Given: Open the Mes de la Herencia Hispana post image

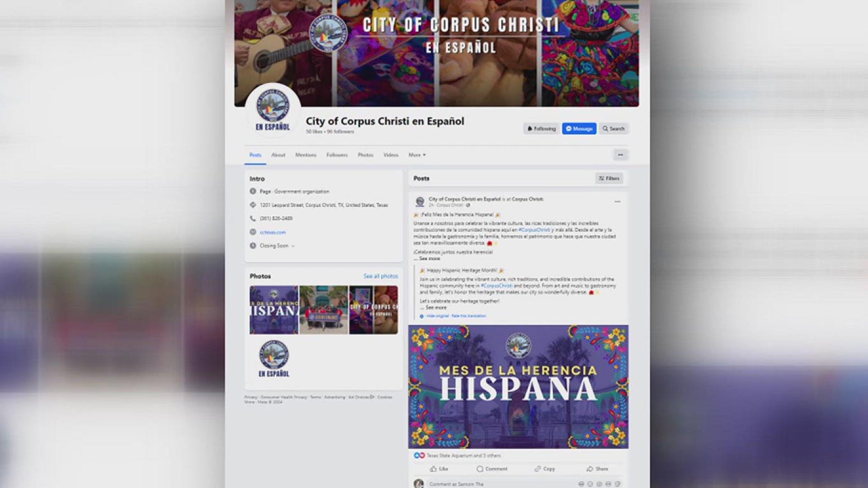Looking at the screenshot, I should pos(518,387).
